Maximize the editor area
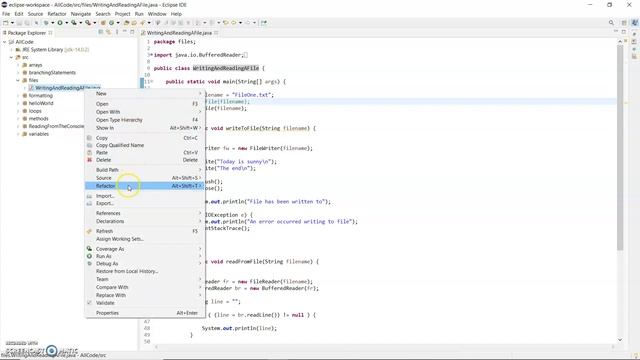The image size is (640, 360). point(624,32)
